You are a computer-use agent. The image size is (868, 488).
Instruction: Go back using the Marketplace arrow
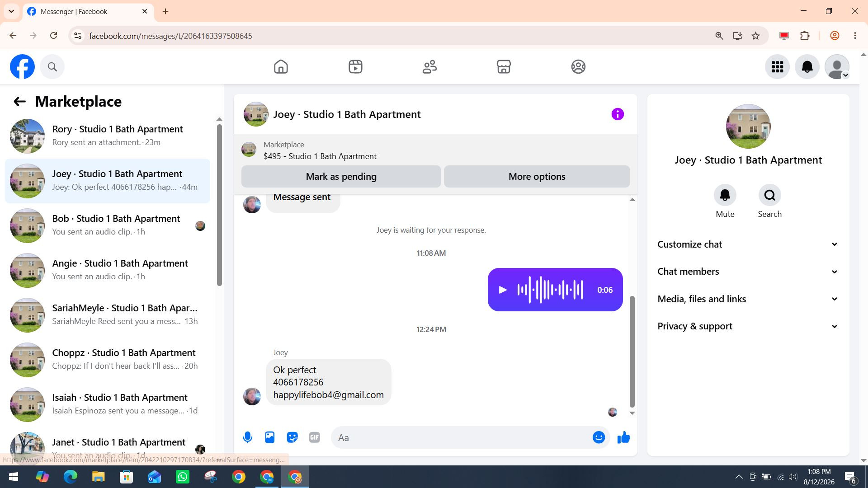click(x=19, y=101)
